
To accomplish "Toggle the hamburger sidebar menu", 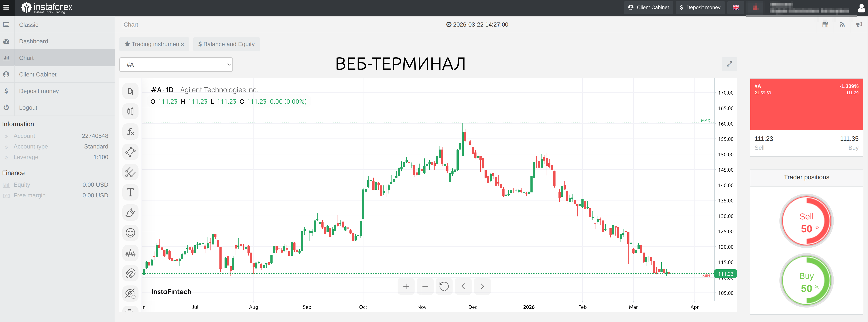I will coord(6,7).
